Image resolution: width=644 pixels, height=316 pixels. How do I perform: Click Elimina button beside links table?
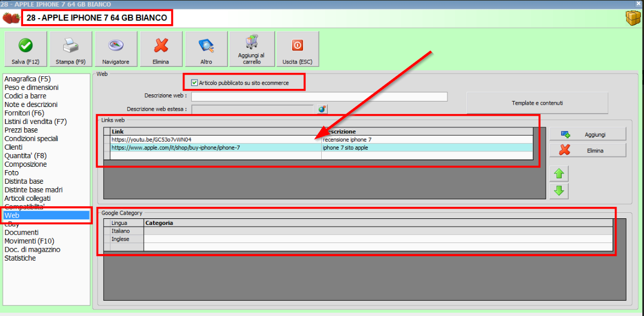click(x=588, y=151)
